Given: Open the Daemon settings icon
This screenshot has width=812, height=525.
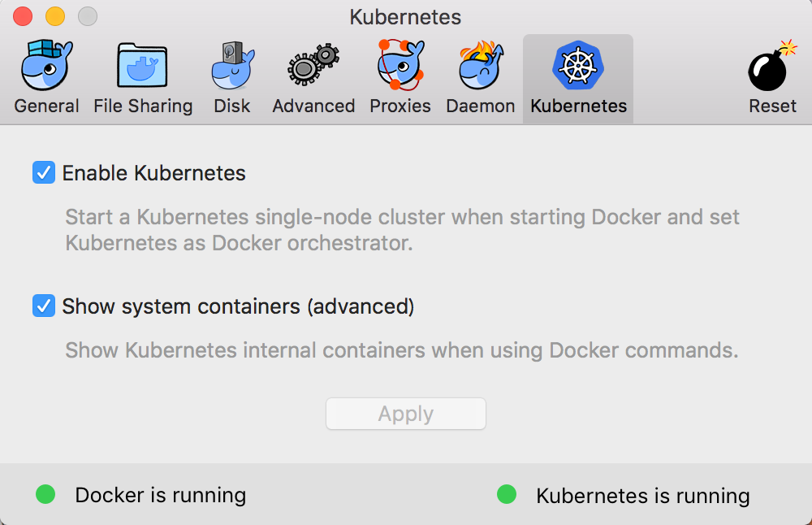Looking at the screenshot, I should tap(480, 66).
